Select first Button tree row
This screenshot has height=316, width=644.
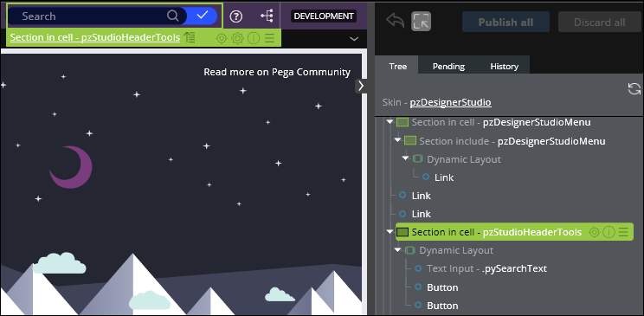[x=442, y=287]
